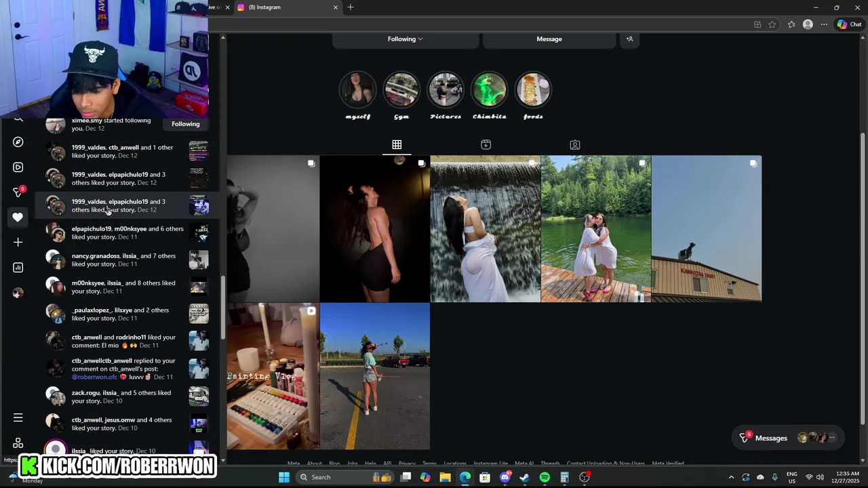Click the plus Create icon in sidebar
The height and width of the screenshot is (488, 868).
click(18, 243)
